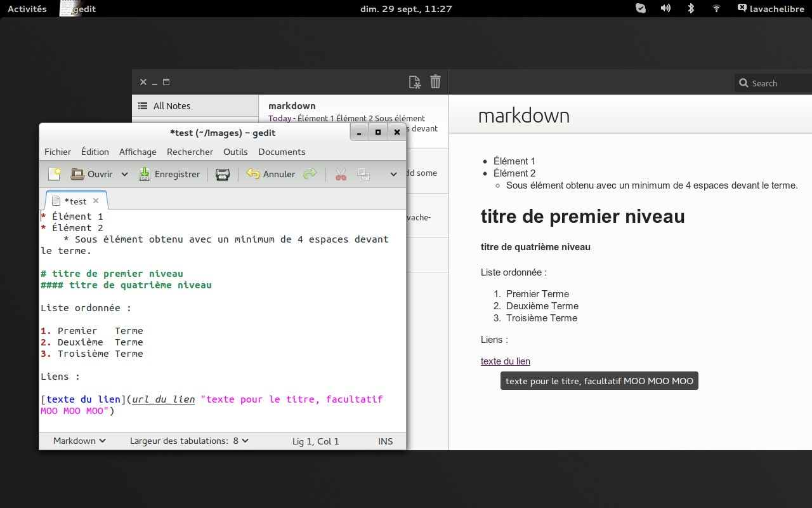Expand the overflow chevron on gedit toolbar
The height and width of the screenshot is (508, 812).
tap(393, 173)
